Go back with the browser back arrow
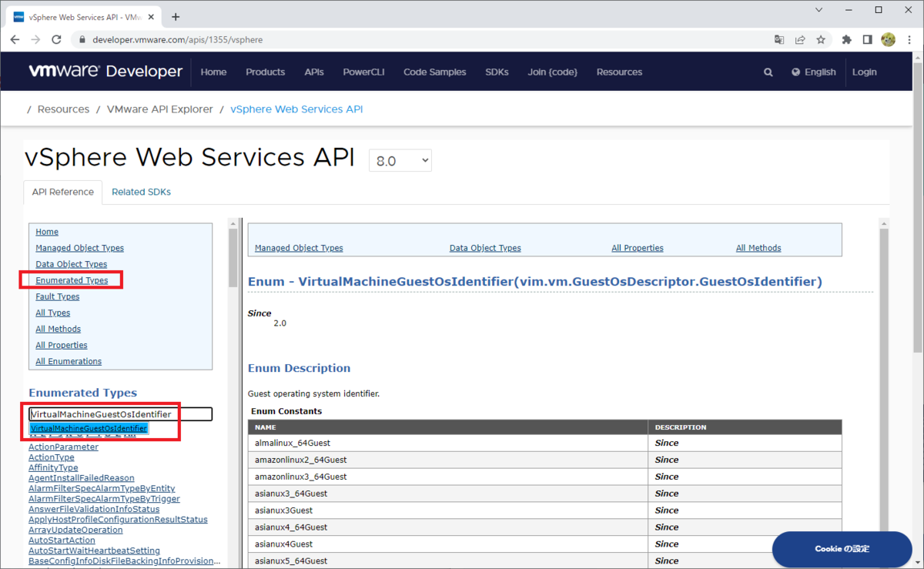Screen dimensions: 924x569 click(x=15, y=39)
